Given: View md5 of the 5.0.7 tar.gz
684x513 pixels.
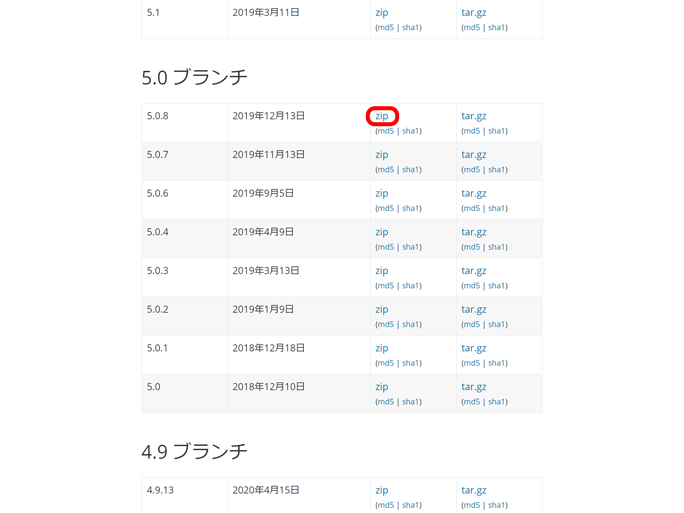Looking at the screenshot, I should pyautogui.click(x=471, y=170).
